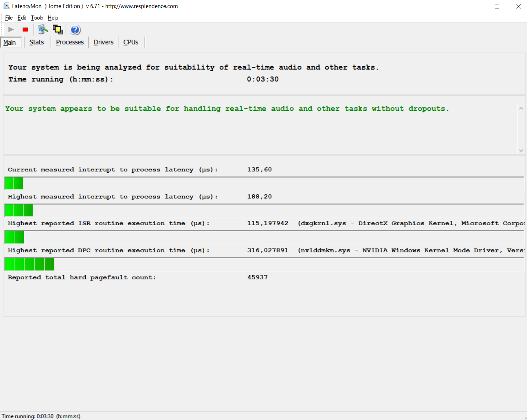Click the green system suitable message
This screenshot has width=527, height=420.
[227, 109]
